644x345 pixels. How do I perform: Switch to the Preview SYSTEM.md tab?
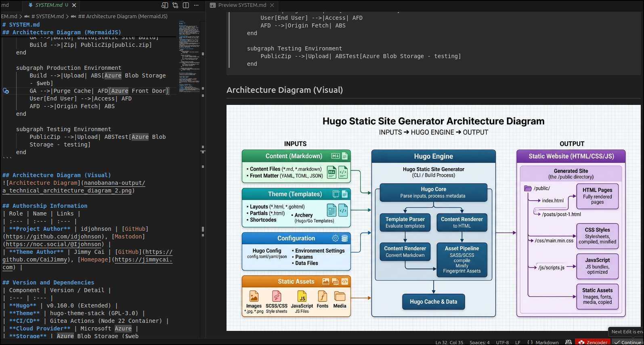tap(241, 5)
